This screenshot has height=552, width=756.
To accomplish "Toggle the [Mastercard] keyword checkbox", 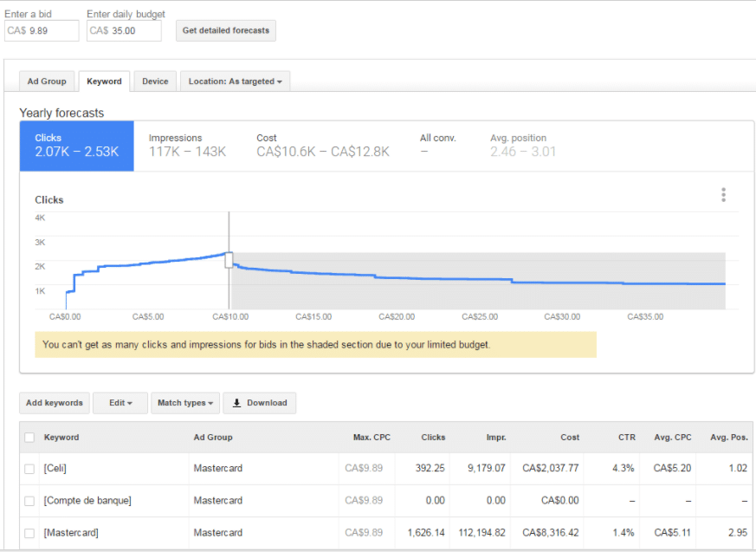I will coord(29,533).
